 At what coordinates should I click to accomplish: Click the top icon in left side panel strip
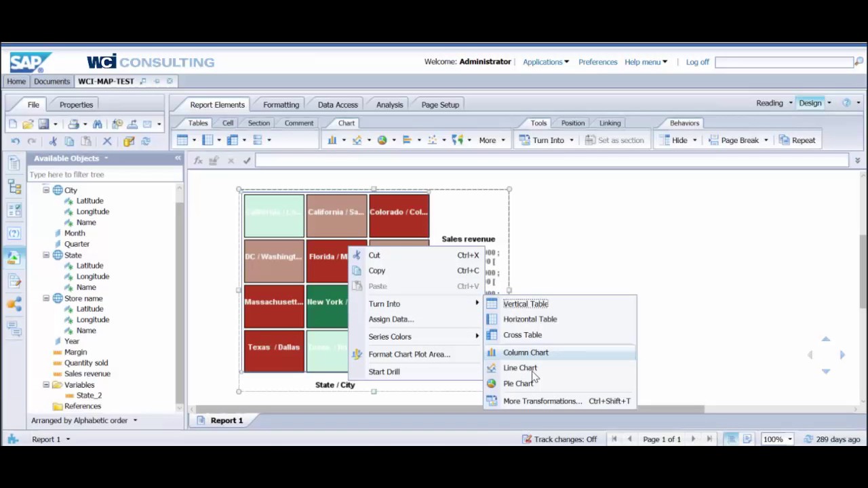pyautogui.click(x=14, y=163)
